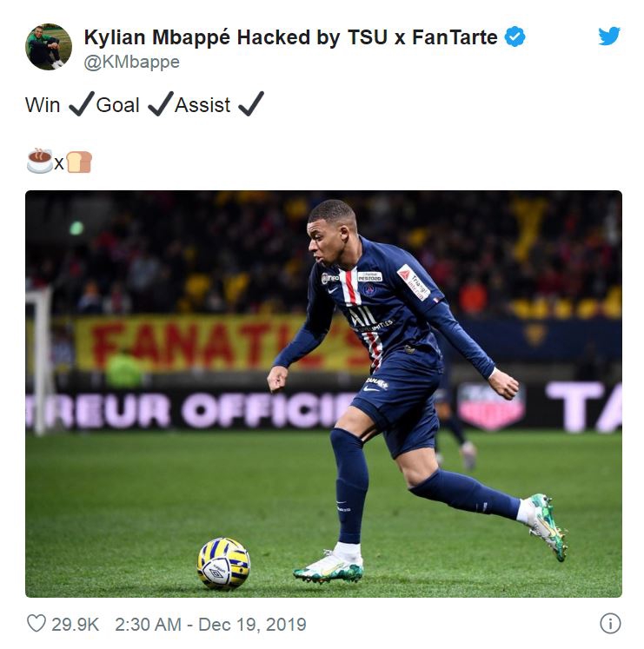The height and width of the screenshot is (649, 644).
Task: Open the attached football match photo
Action: pos(323,394)
